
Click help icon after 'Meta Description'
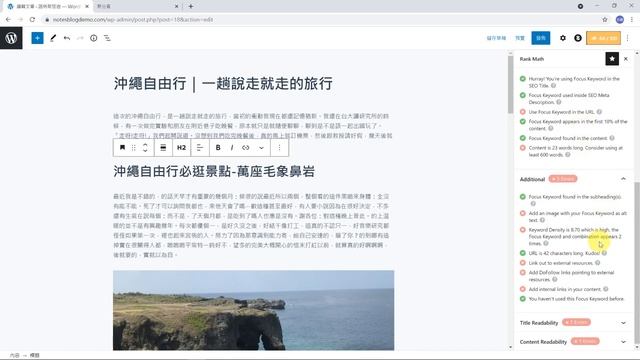pyautogui.click(x=559, y=102)
